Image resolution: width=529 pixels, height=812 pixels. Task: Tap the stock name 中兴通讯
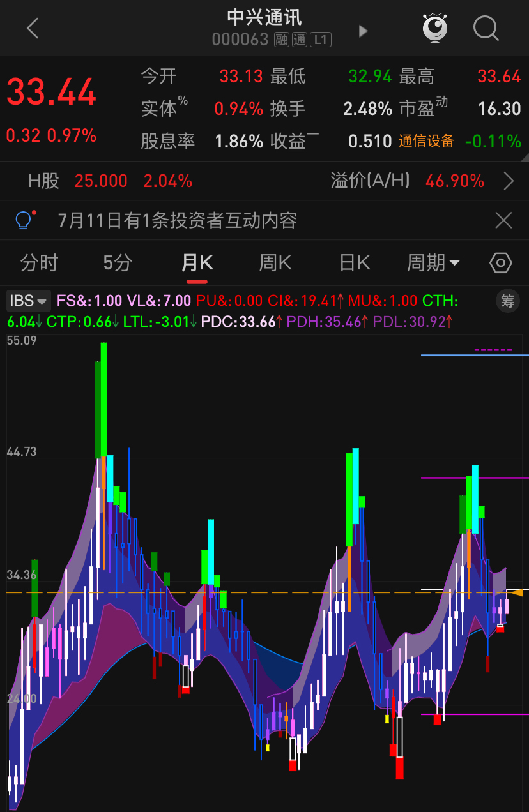(264, 17)
